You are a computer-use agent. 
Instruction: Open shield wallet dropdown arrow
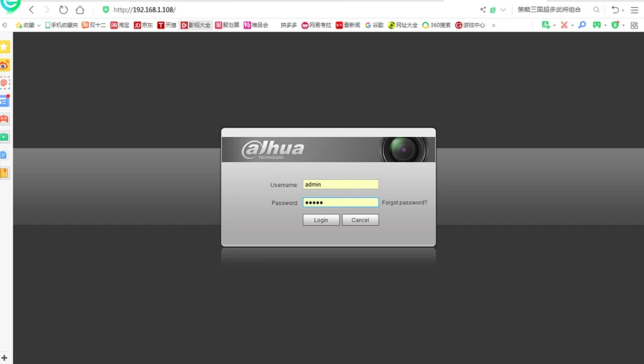tap(623, 26)
